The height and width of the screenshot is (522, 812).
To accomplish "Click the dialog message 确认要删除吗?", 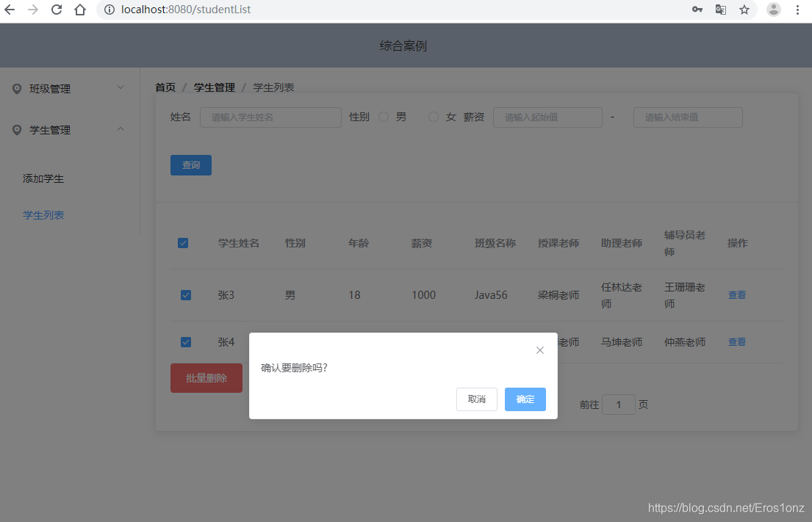I will point(294,368).
